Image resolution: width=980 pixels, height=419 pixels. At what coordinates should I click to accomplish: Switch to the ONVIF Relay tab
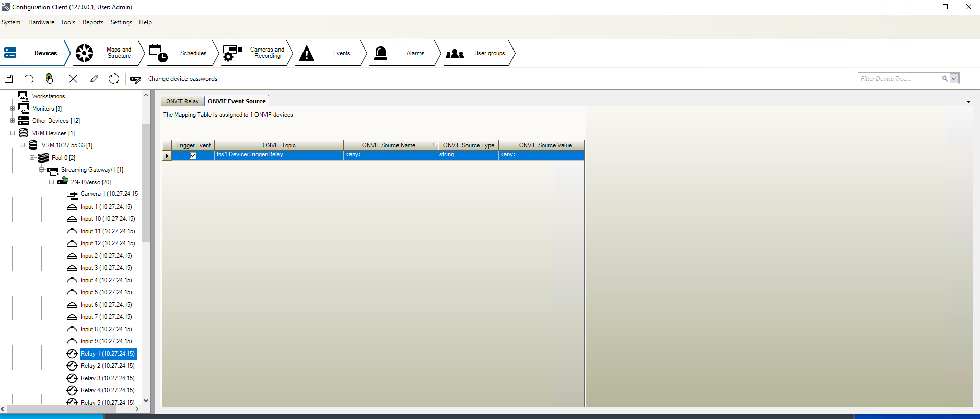[182, 101]
